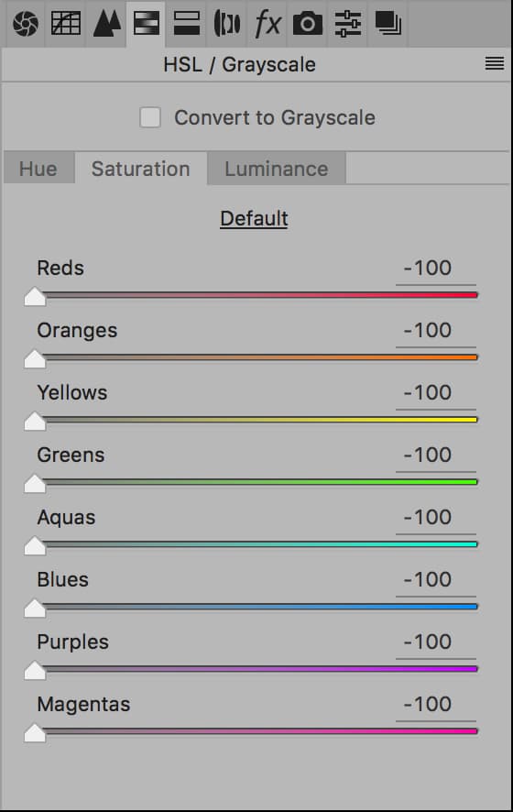Screen dimensions: 513x812
Task: Open the Split Toning panel icon
Action: pos(186,23)
